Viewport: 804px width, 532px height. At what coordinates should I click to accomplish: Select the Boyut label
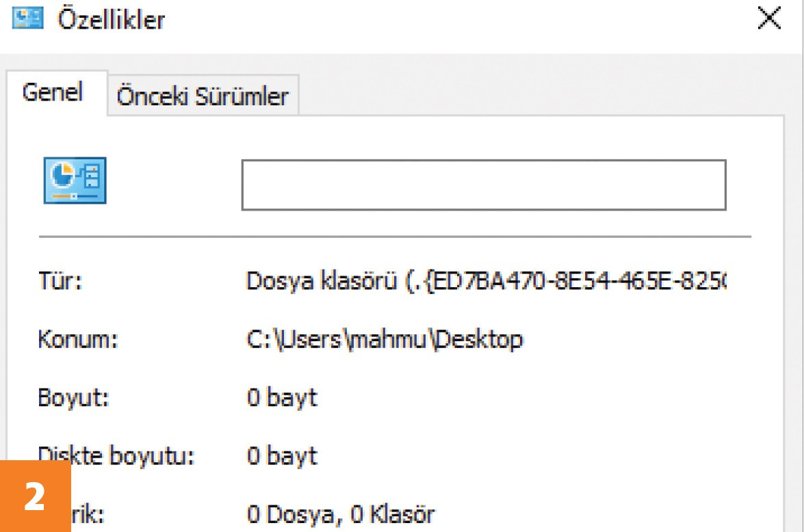pos(73,398)
